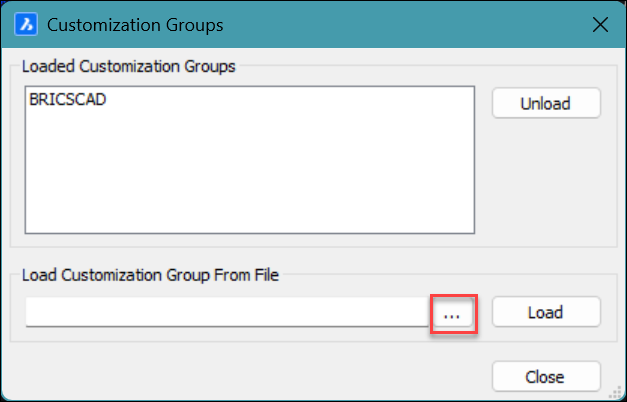Image resolution: width=627 pixels, height=402 pixels.
Task: Open the file browser with the ellipsis button
Action: point(452,313)
